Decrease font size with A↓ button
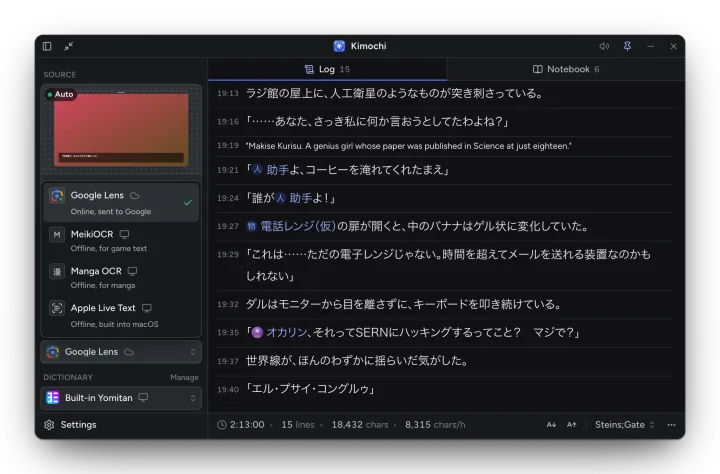This screenshot has width=720, height=474. [x=551, y=425]
